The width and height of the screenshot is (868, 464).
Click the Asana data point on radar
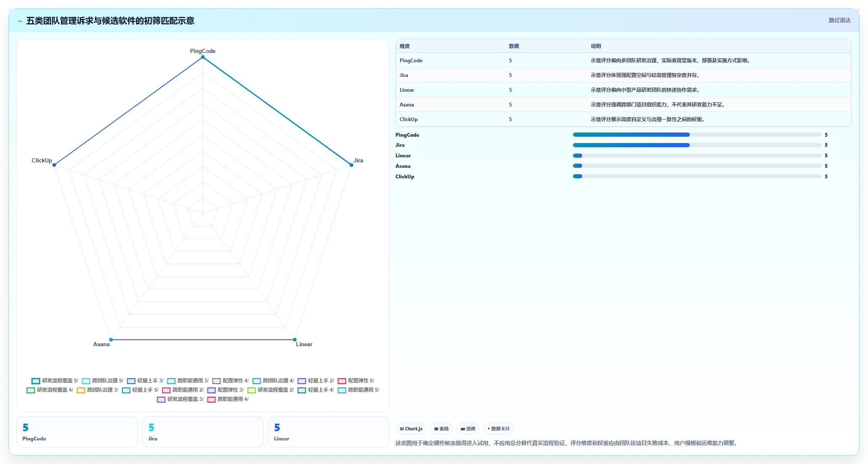(x=111, y=339)
